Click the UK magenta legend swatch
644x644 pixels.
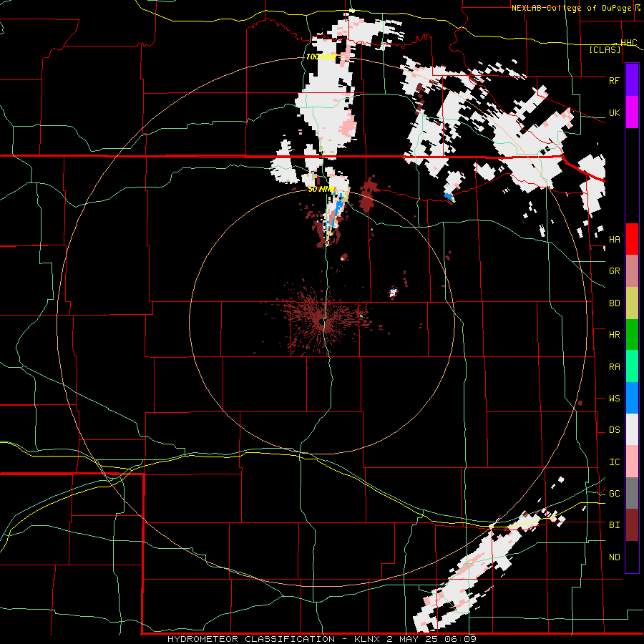632,112
